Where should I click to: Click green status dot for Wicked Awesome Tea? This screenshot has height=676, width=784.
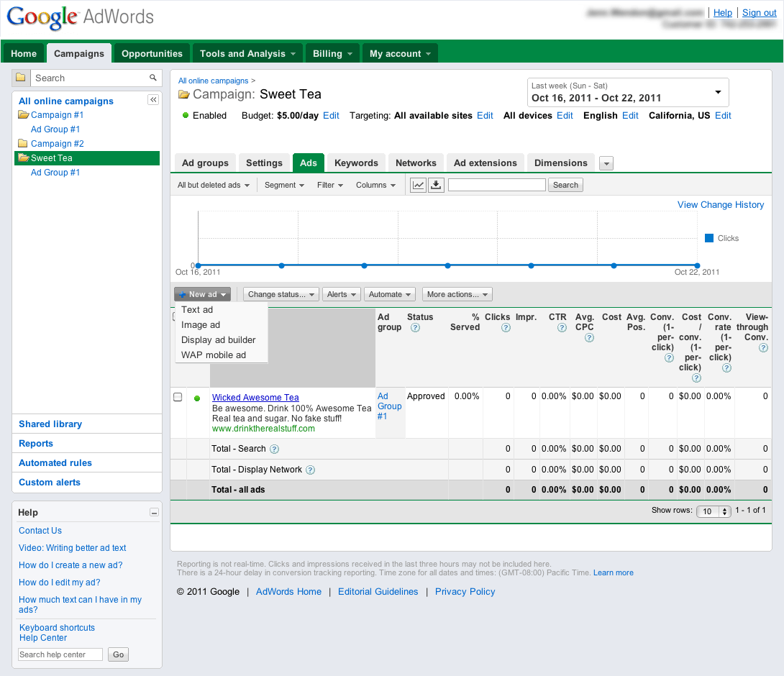coord(197,398)
